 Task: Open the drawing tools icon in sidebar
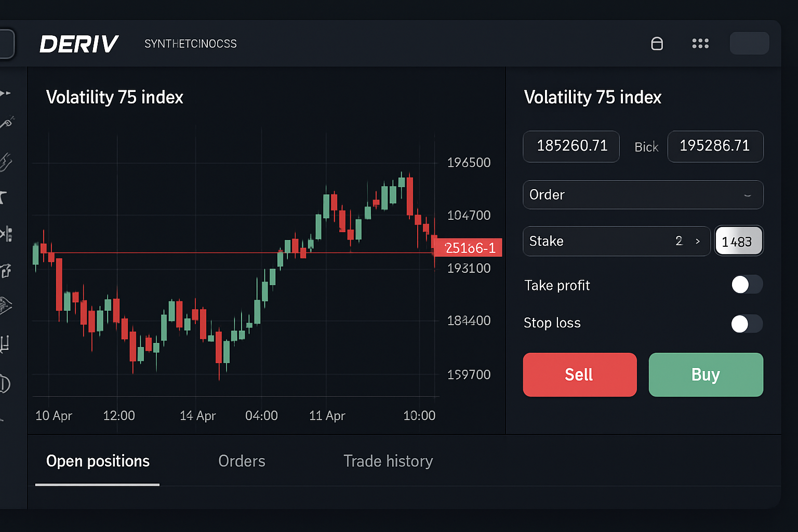click(x=6, y=123)
